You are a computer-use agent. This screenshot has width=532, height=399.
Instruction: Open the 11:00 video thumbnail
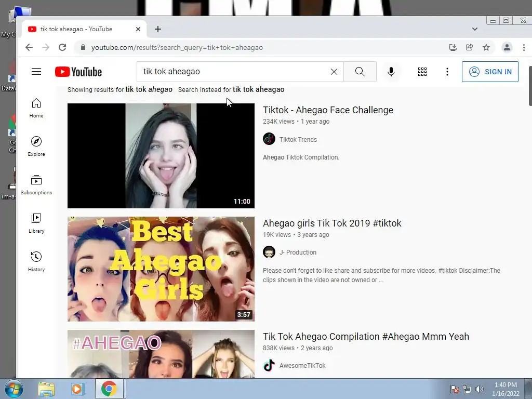161,156
